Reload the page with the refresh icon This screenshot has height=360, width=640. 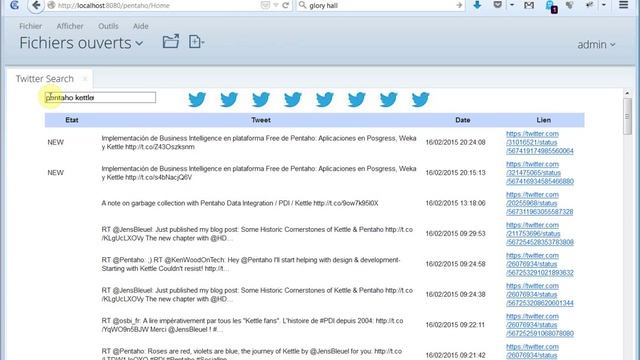[286, 5]
